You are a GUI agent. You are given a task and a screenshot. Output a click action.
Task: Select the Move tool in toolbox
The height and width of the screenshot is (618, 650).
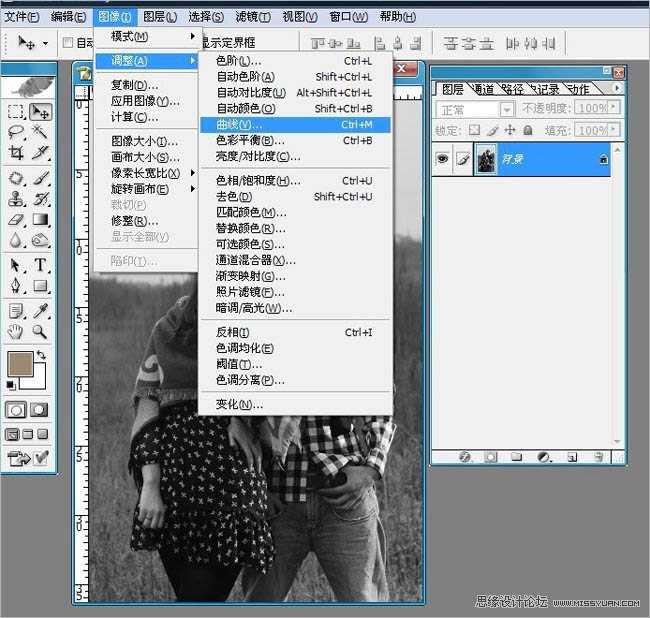click(41, 112)
